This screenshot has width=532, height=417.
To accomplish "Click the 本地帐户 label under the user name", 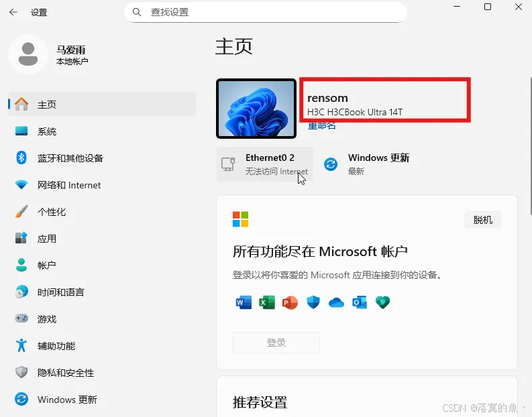I will click(x=72, y=62).
